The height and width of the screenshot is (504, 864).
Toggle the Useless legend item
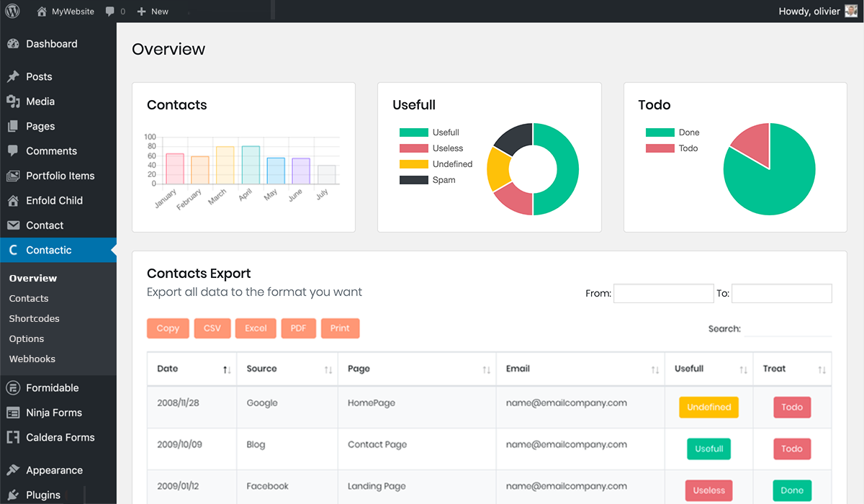431,148
